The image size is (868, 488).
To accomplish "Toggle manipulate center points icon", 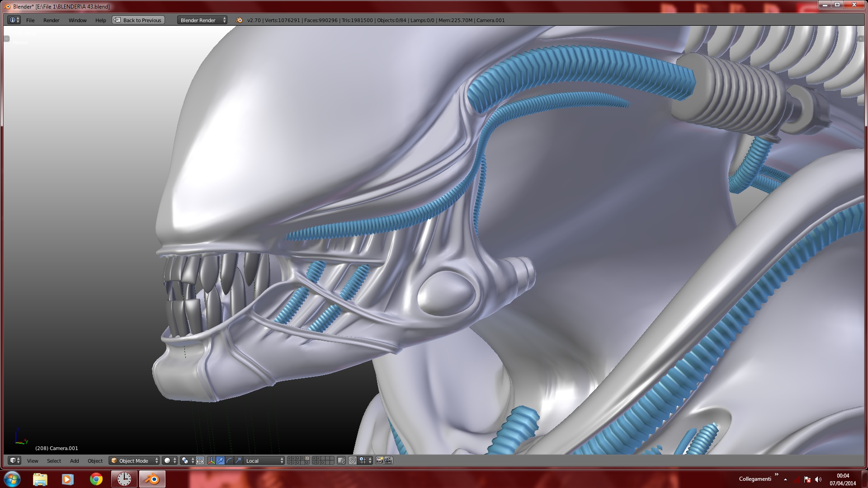I will click(x=200, y=460).
